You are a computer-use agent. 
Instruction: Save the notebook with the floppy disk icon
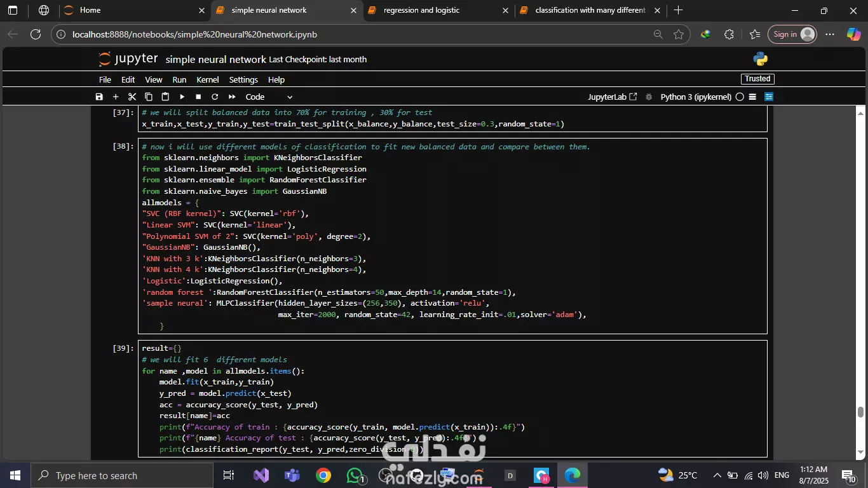click(99, 97)
